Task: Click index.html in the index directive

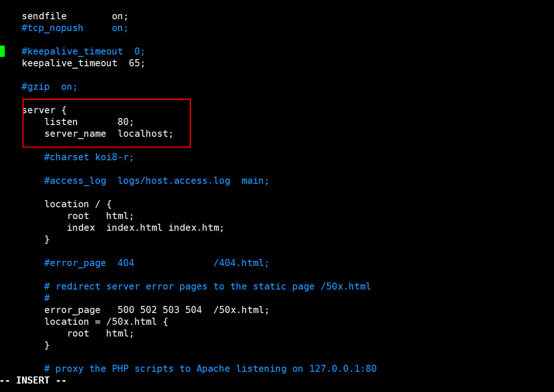Action: pyautogui.click(x=134, y=227)
